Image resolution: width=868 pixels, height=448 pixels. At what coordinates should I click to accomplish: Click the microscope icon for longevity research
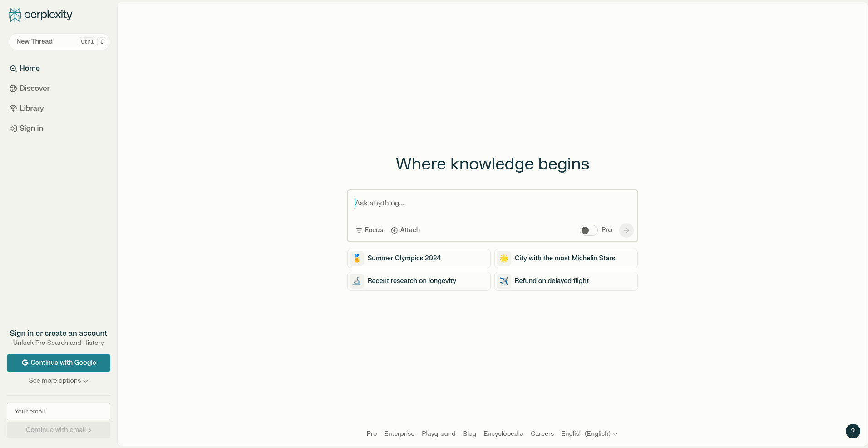click(357, 281)
